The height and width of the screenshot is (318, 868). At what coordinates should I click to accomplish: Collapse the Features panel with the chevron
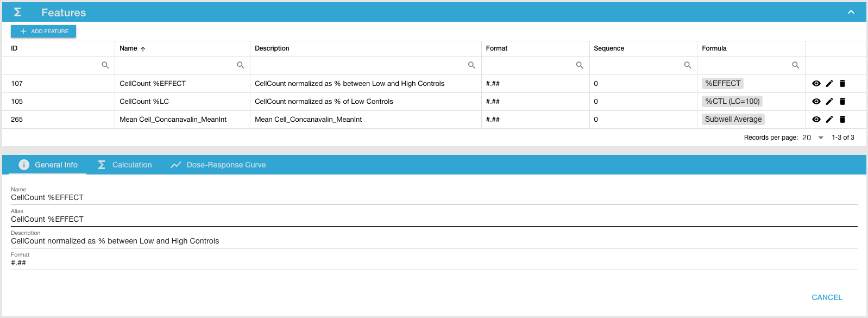(851, 12)
